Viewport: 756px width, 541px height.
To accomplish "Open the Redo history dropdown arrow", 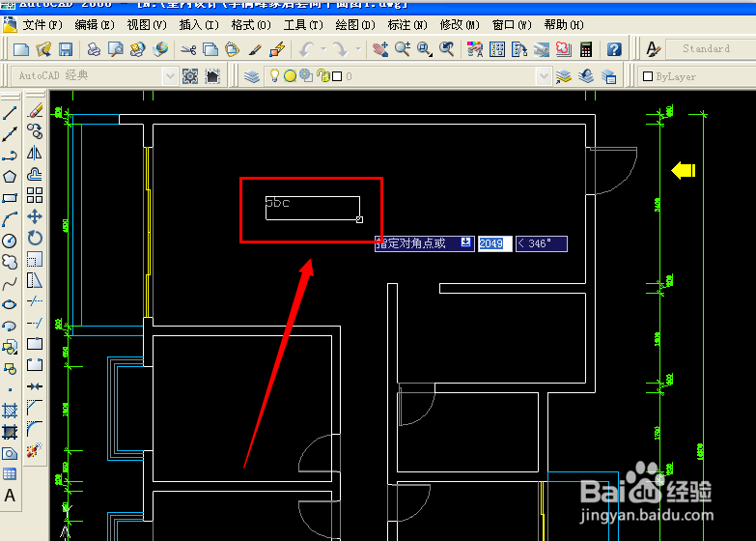I will point(358,49).
